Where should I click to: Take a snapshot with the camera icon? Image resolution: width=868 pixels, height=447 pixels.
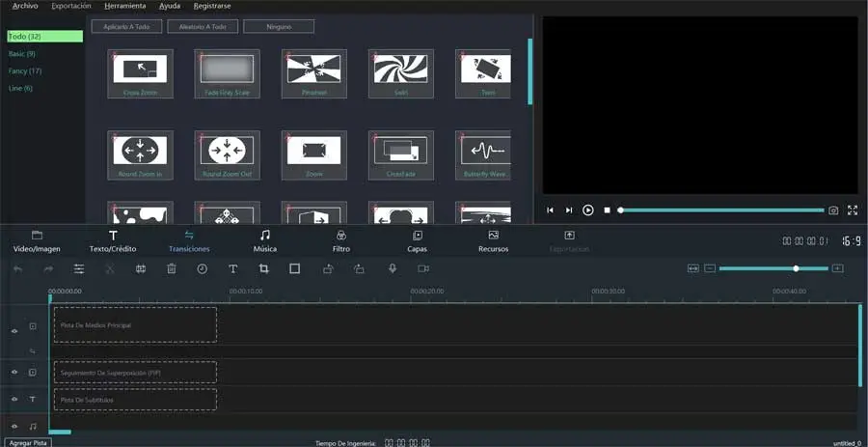pos(833,210)
